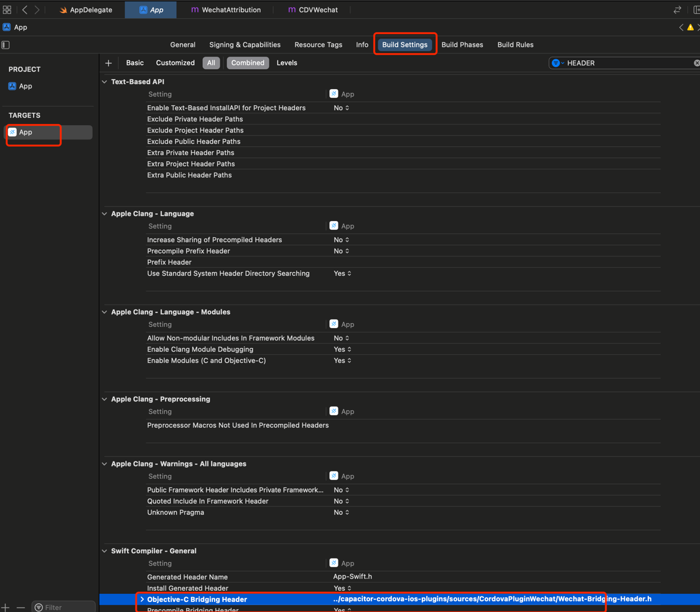This screenshot has width=700, height=612.
Task: Select Exclude Private Header Paths row
Action: tap(404, 120)
